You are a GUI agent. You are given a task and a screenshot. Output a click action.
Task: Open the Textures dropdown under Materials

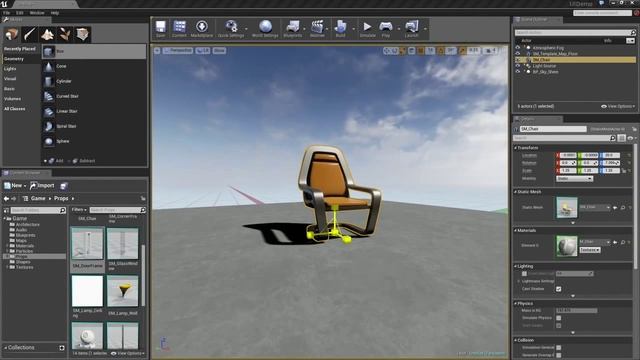(x=590, y=250)
